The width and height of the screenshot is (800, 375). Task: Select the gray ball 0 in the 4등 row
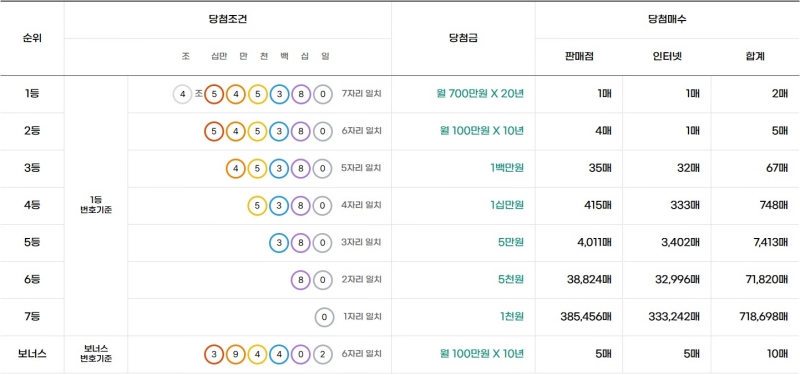coord(322,205)
